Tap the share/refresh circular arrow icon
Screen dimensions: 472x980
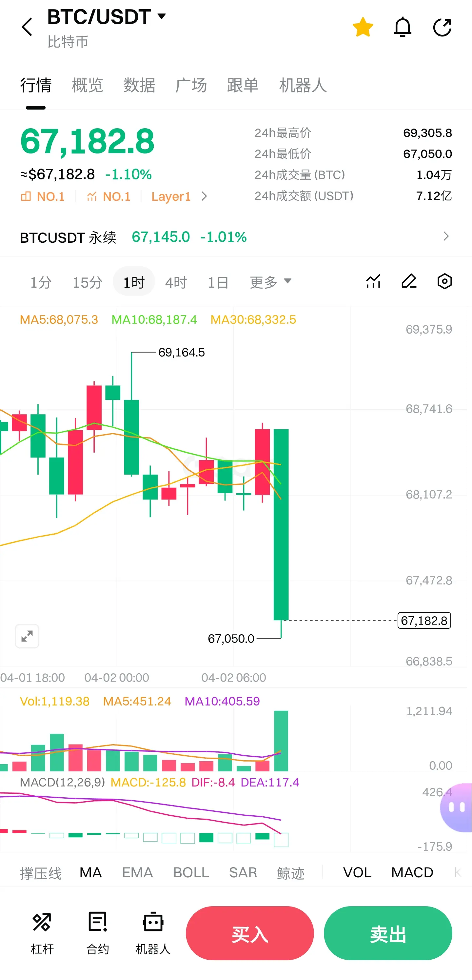[x=442, y=27]
